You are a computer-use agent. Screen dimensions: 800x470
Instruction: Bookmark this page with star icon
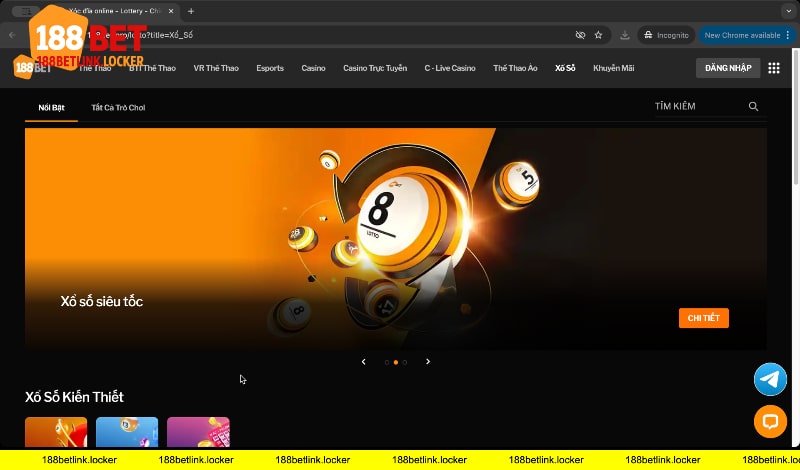click(598, 35)
